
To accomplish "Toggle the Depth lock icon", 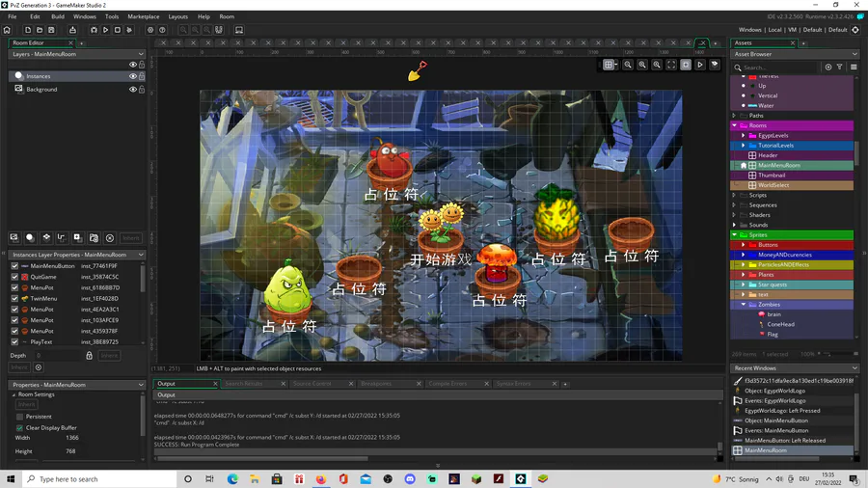I will [x=89, y=355].
